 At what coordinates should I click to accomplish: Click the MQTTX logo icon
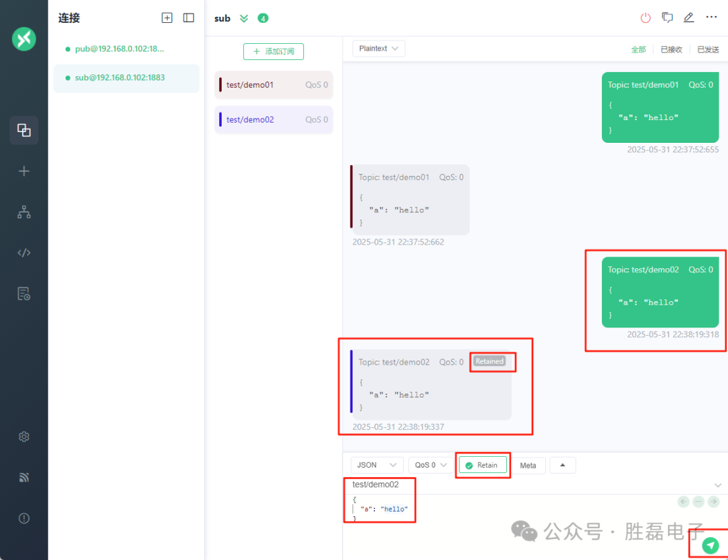click(x=24, y=39)
